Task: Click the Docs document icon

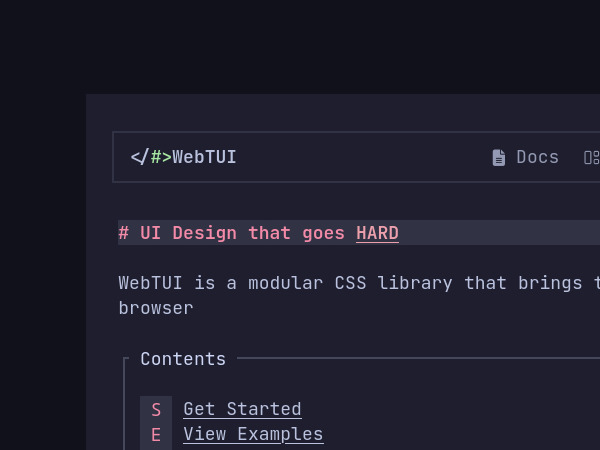Action: pos(499,157)
